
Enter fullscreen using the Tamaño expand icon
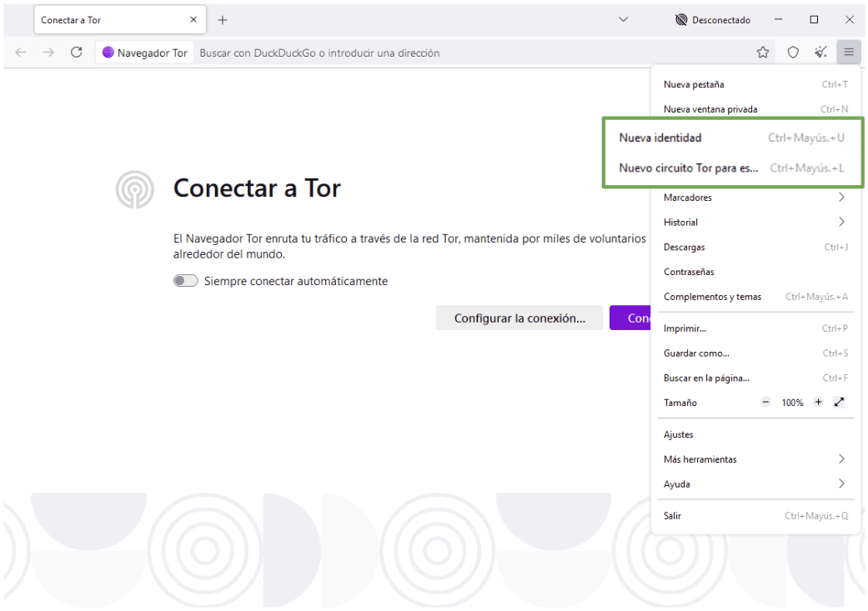click(839, 402)
